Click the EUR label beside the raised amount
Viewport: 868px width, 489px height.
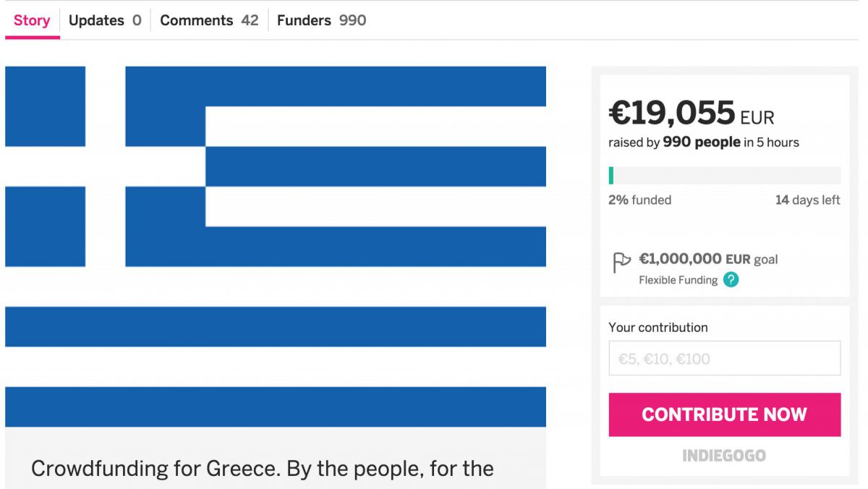pos(757,117)
